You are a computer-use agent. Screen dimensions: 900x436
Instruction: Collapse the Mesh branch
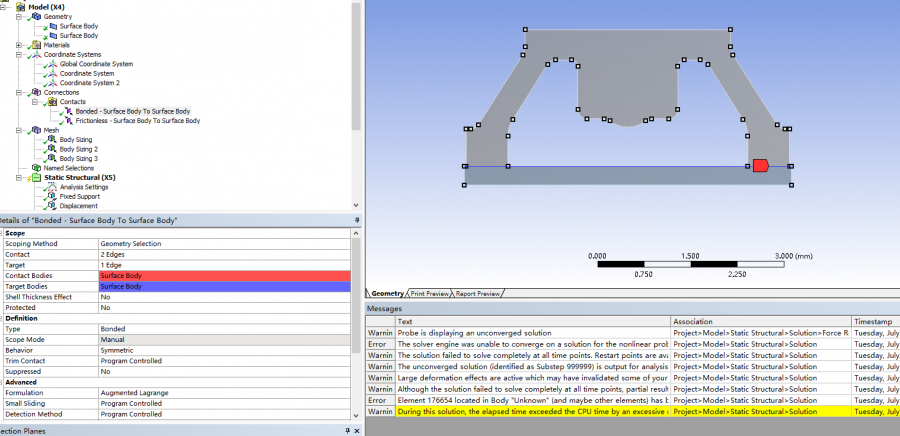click(x=19, y=130)
